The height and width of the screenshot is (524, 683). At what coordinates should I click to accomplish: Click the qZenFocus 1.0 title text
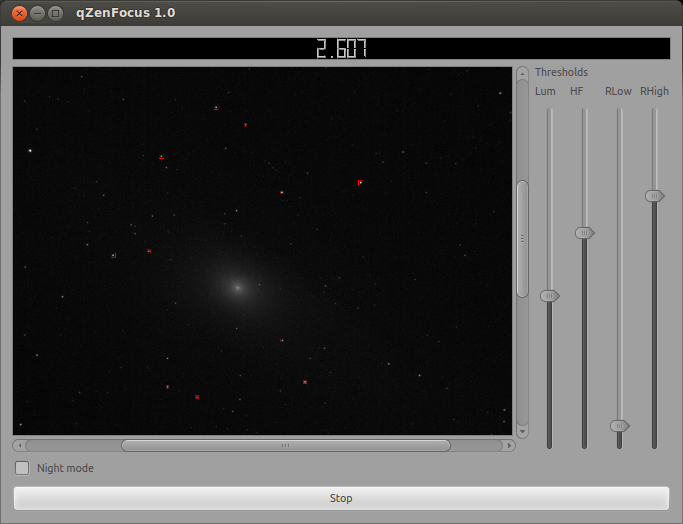coord(125,13)
